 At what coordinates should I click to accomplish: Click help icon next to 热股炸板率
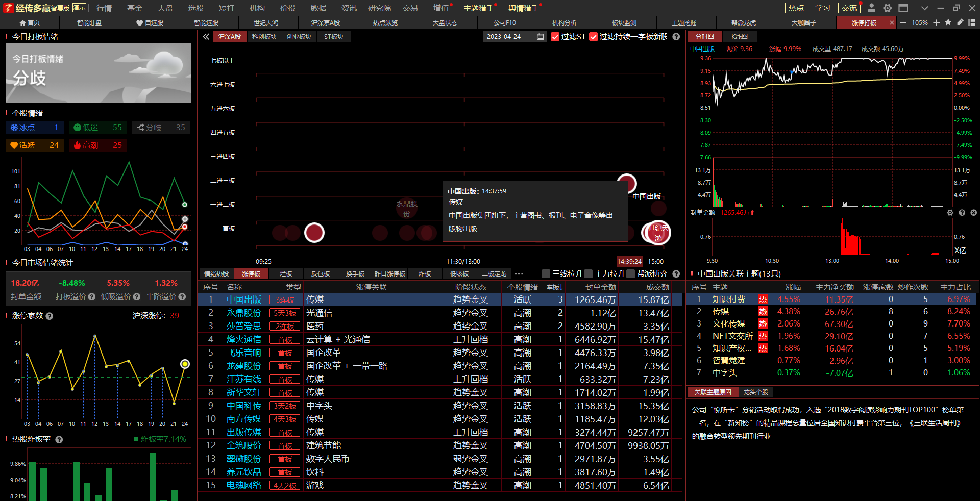[59, 440]
